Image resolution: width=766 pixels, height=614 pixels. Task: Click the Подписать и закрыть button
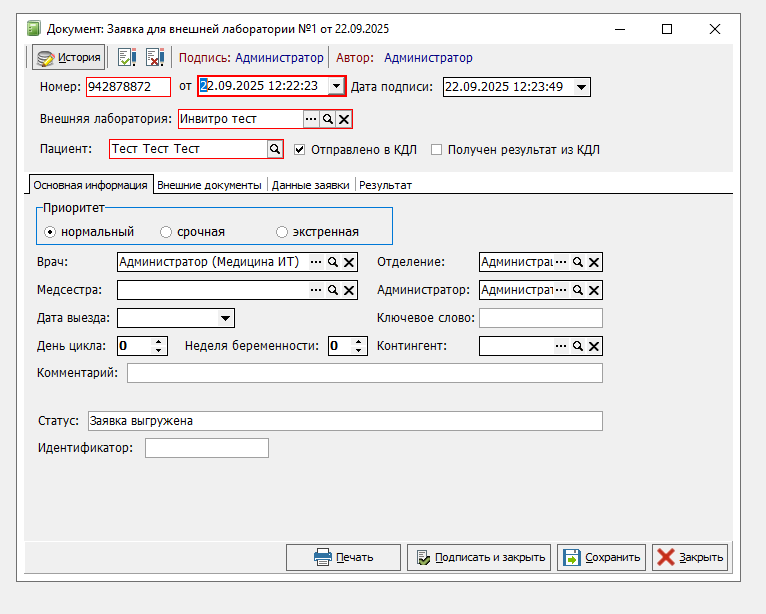[478, 557]
